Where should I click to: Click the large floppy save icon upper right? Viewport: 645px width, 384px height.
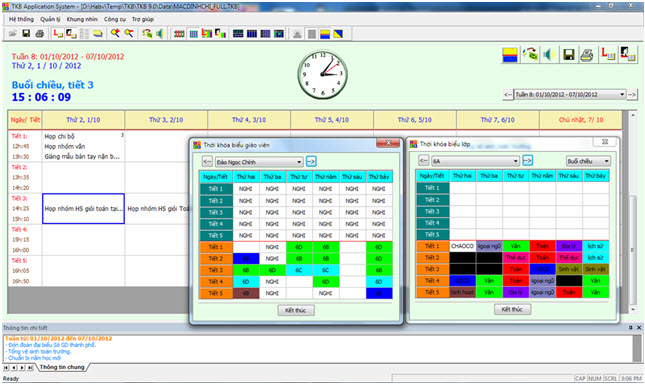click(x=569, y=55)
